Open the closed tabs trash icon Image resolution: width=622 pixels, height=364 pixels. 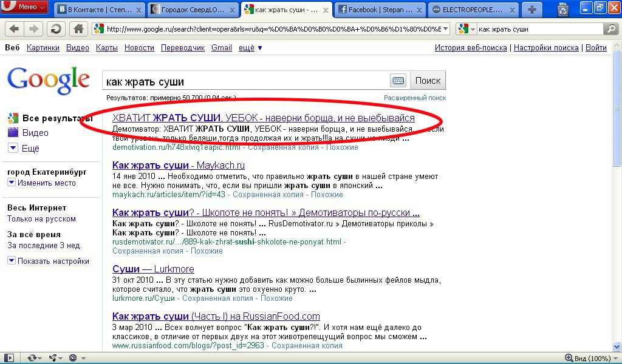pyautogui.click(x=563, y=9)
